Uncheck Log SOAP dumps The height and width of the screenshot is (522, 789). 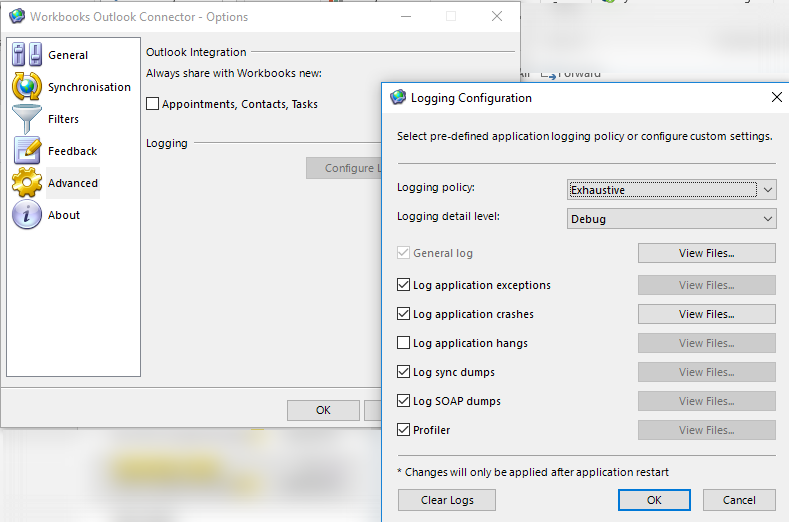click(x=403, y=401)
